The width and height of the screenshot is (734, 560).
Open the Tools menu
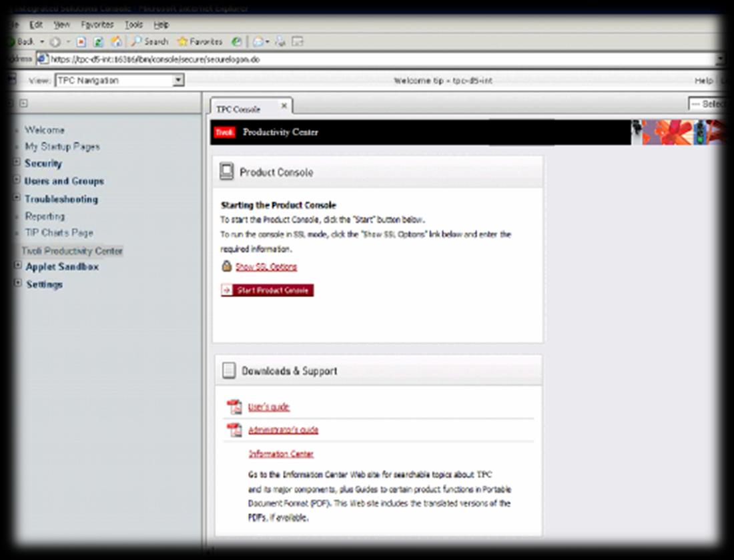coord(133,24)
